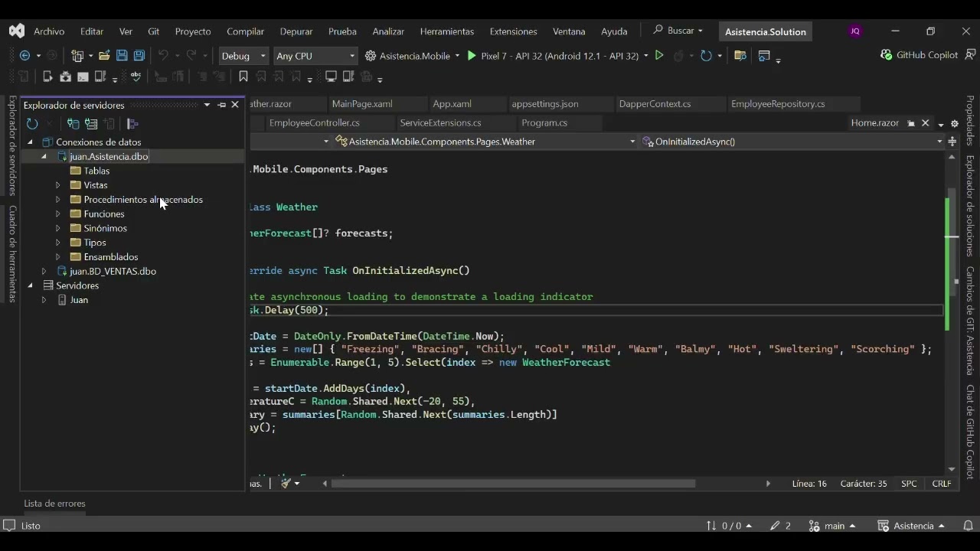This screenshot has height=551, width=980.
Task: Toggle pin on Home.razor tab
Action: click(911, 123)
